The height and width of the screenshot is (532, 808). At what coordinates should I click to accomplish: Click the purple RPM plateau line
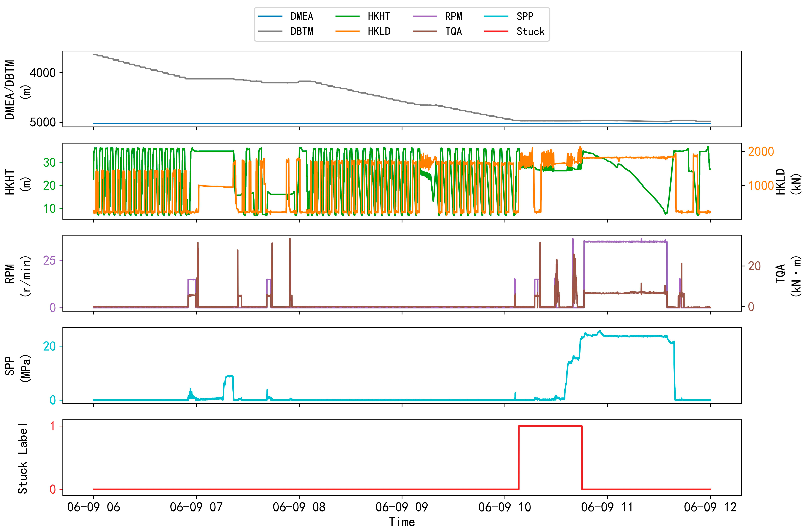[x=625, y=241]
